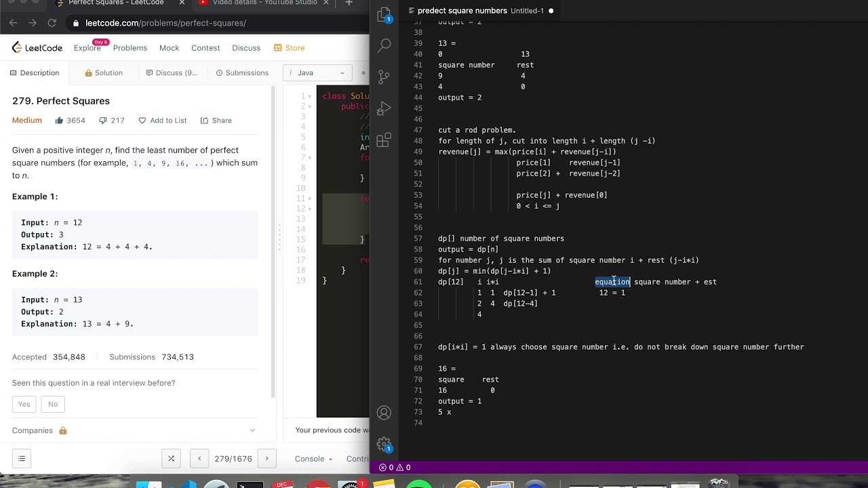The image size is (868, 488).
Task: Open Store in the LeetCode navbar
Action: (x=290, y=48)
